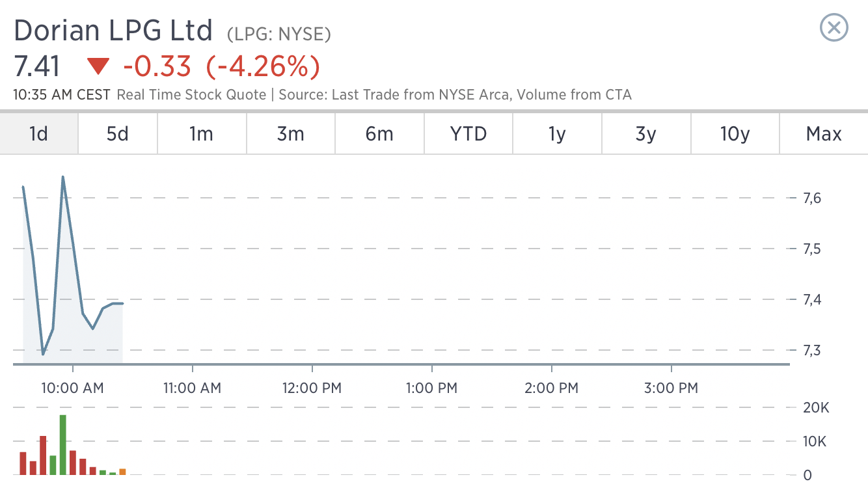
Task: Display the 3y price chart
Action: point(645,134)
